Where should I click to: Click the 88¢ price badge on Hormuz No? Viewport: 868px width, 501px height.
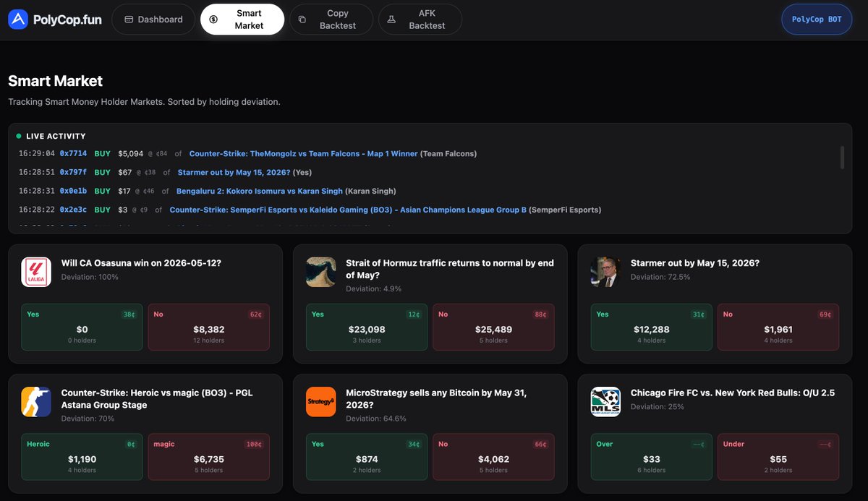(x=541, y=314)
